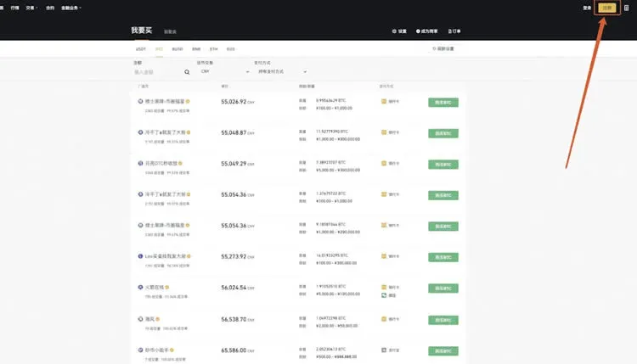Viewport: 637px width, 364px height.
Task: Open the 订单 orders page
Action: pos(454,31)
